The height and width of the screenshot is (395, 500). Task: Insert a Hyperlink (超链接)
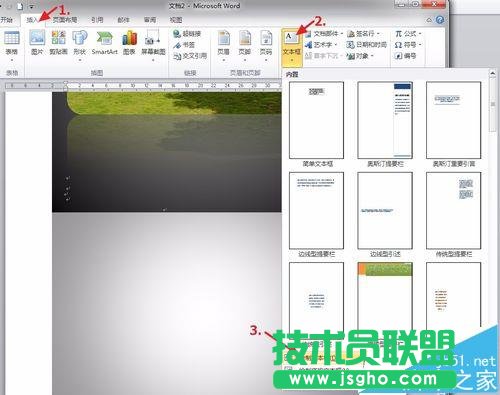(187, 34)
